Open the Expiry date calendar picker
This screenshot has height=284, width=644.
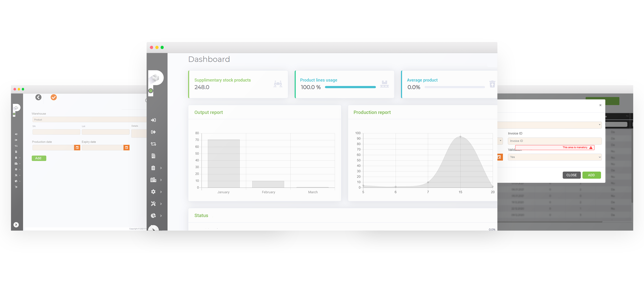127,148
